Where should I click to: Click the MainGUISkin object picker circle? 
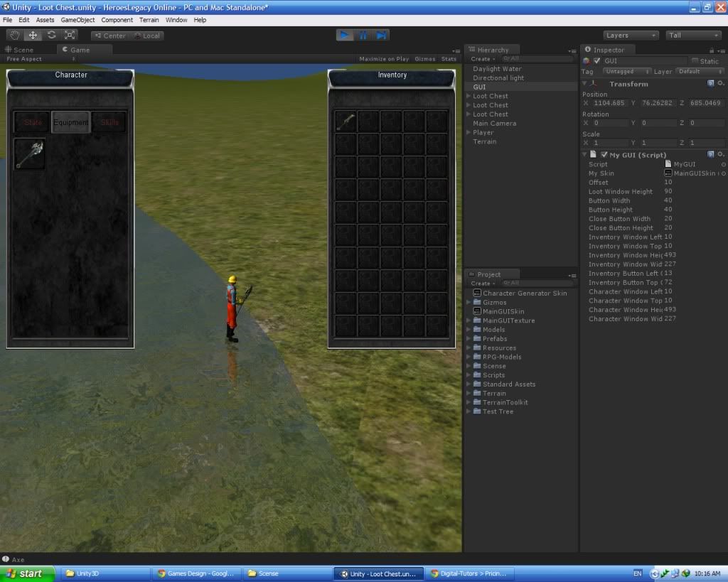[x=723, y=173]
